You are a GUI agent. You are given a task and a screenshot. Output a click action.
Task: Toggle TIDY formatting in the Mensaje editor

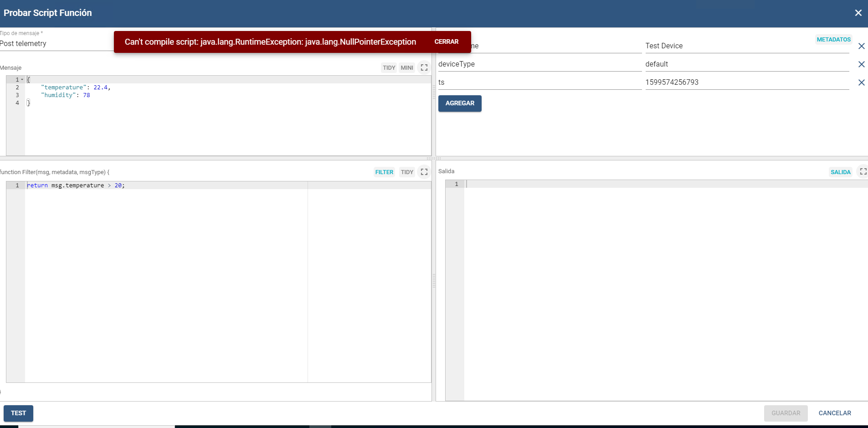click(389, 67)
